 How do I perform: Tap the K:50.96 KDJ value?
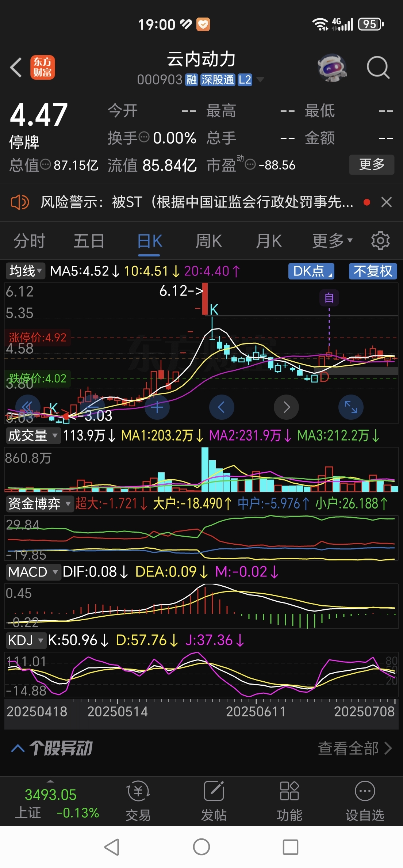pos(78,640)
